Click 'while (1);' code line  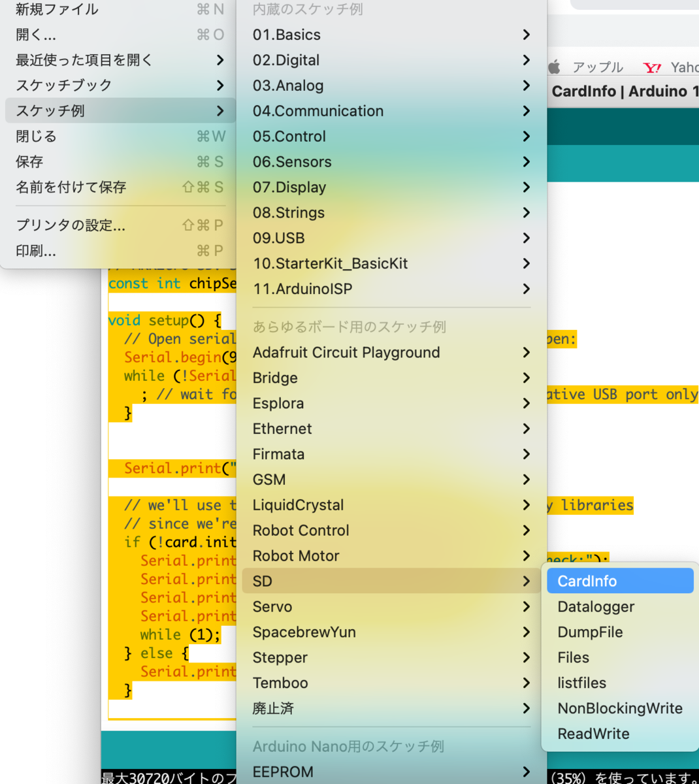[180, 635]
